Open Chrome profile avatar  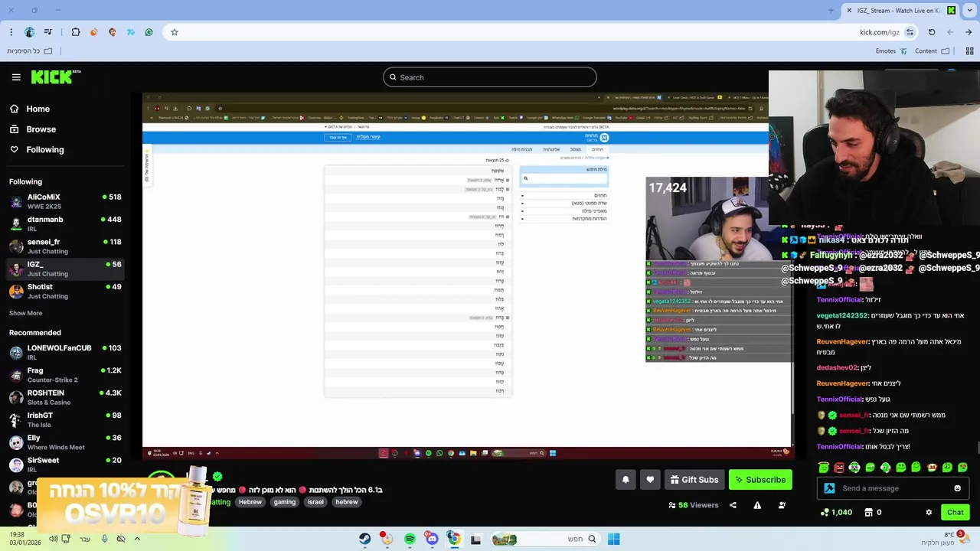click(29, 32)
